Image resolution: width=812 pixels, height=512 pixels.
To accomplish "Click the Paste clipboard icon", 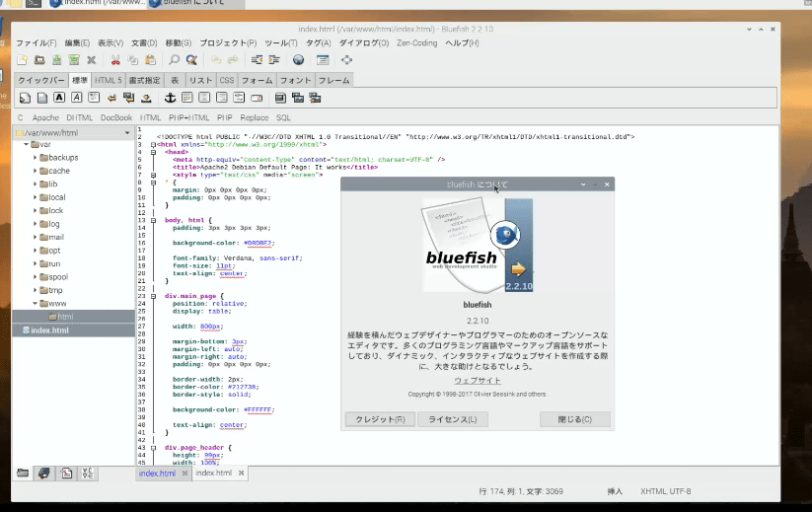I will point(150,60).
